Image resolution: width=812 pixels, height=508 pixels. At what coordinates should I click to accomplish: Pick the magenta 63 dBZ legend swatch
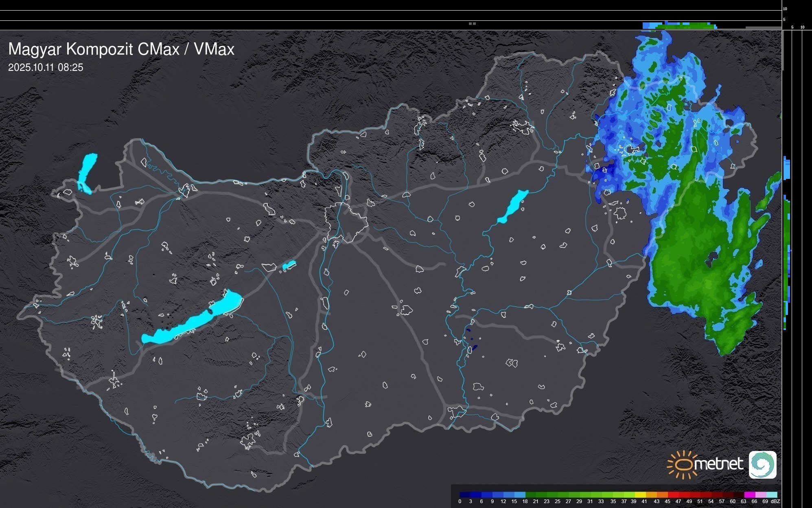[749, 495]
